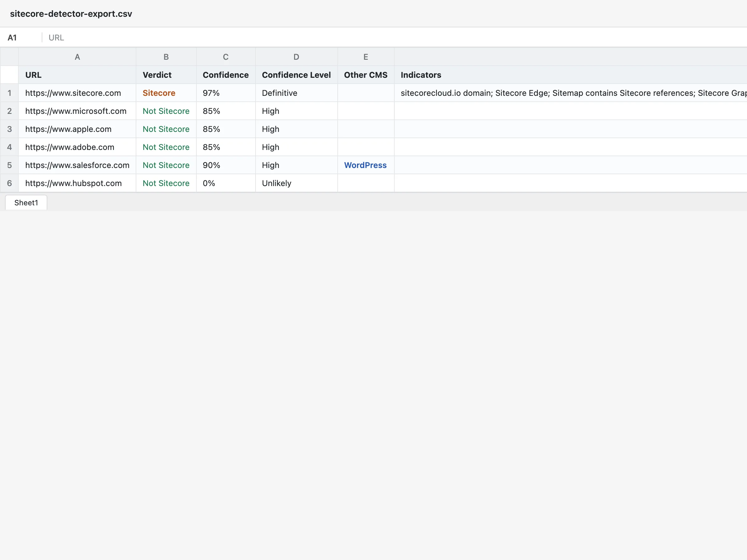The height and width of the screenshot is (560, 747).
Task: Select the https://www.hubspot.com cell
Action: [77, 183]
